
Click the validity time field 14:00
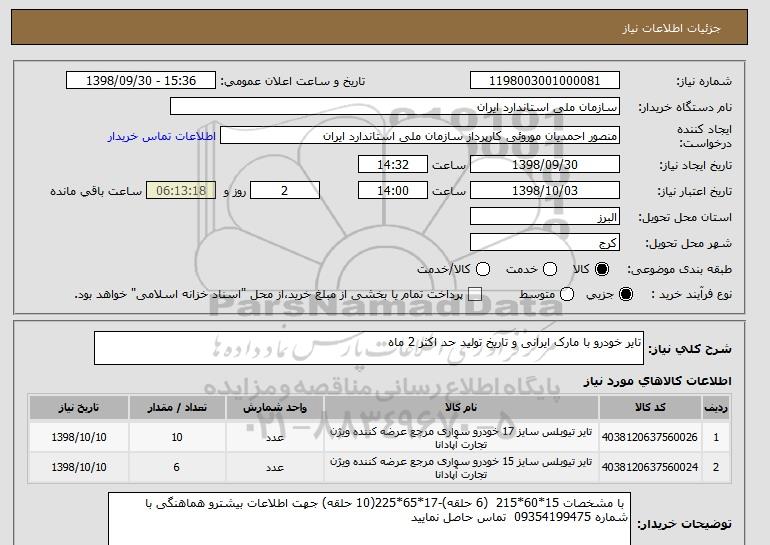(393, 191)
